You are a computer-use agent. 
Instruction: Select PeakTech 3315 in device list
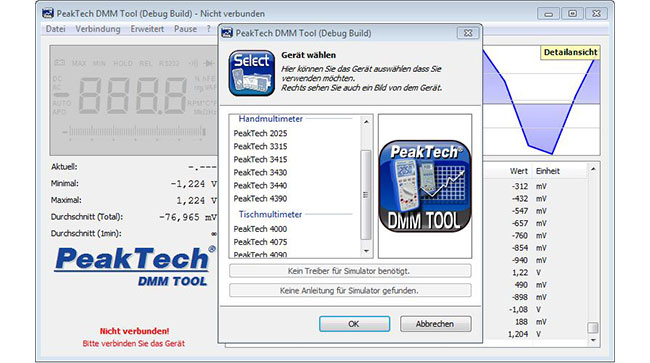pos(260,146)
